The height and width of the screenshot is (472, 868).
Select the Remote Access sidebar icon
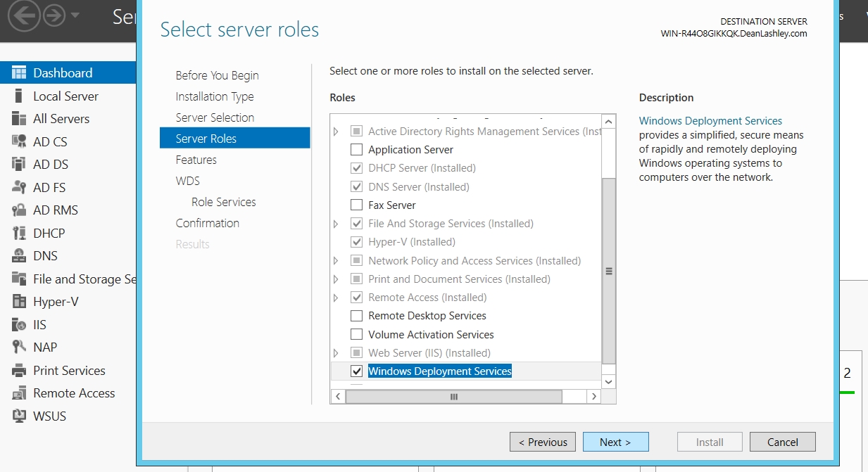pos(19,393)
